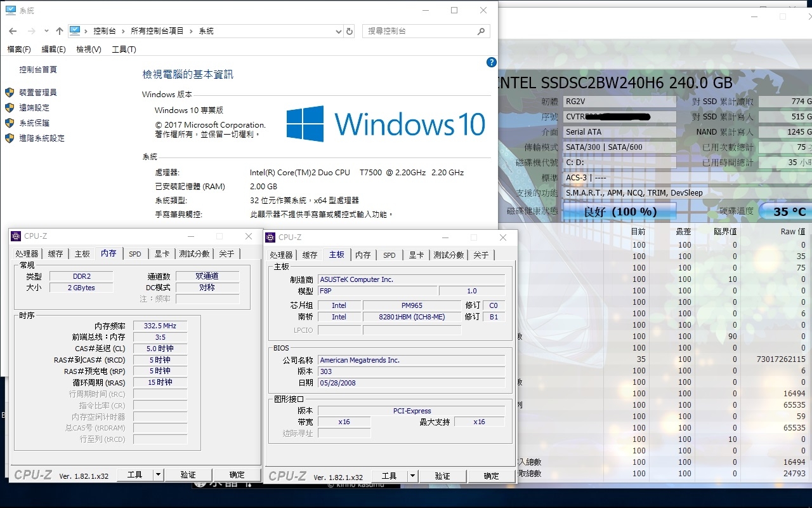Click right CPU-Z title bar icon
Screen dimensions: 812x508
click(270, 237)
